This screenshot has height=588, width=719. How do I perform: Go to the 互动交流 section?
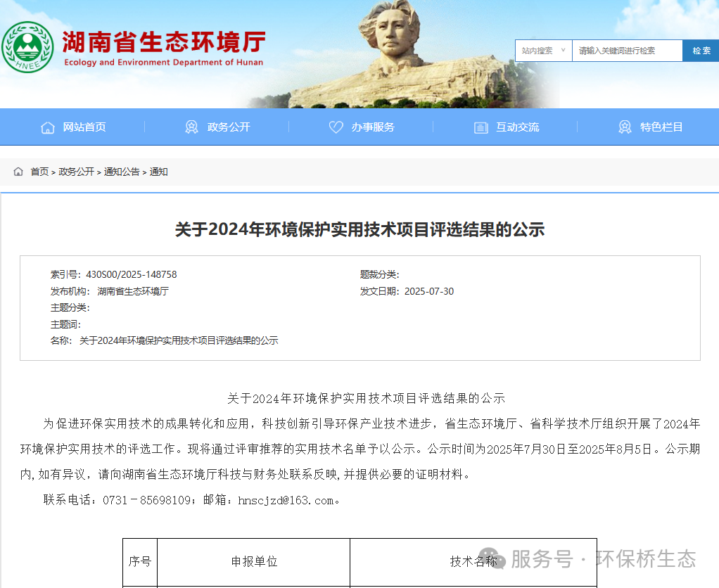[x=517, y=127]
